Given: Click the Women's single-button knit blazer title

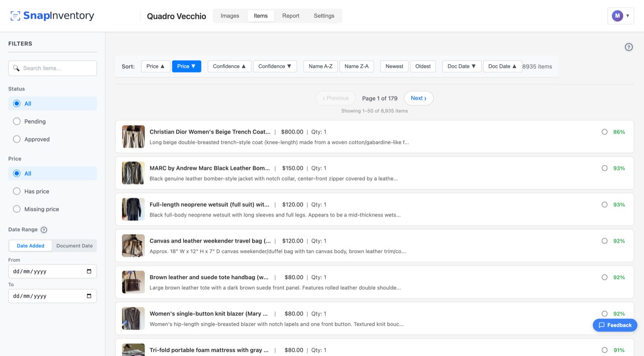Looking at the screenshot, I should click(x=208, y=314).
